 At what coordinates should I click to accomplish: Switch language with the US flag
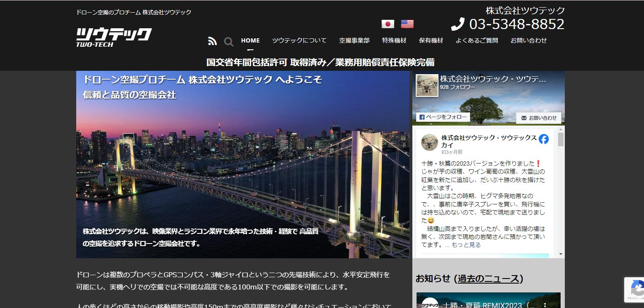pos(407,24)
